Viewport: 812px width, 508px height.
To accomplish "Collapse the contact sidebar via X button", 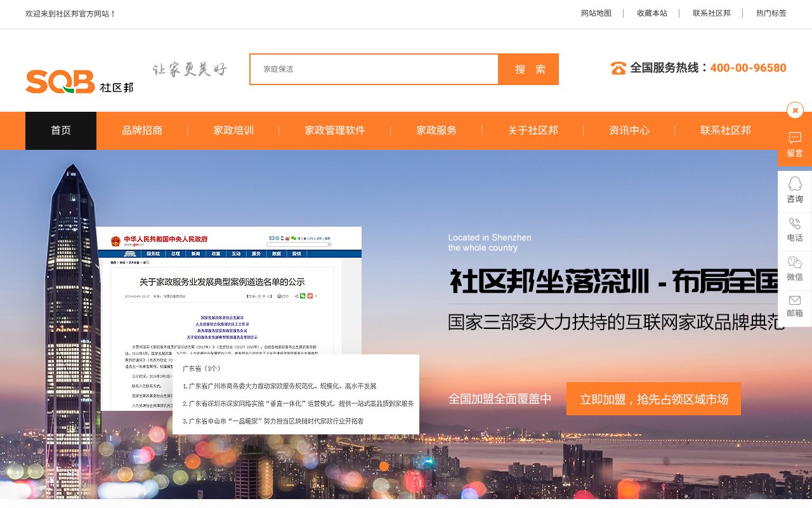I will 795,110.
